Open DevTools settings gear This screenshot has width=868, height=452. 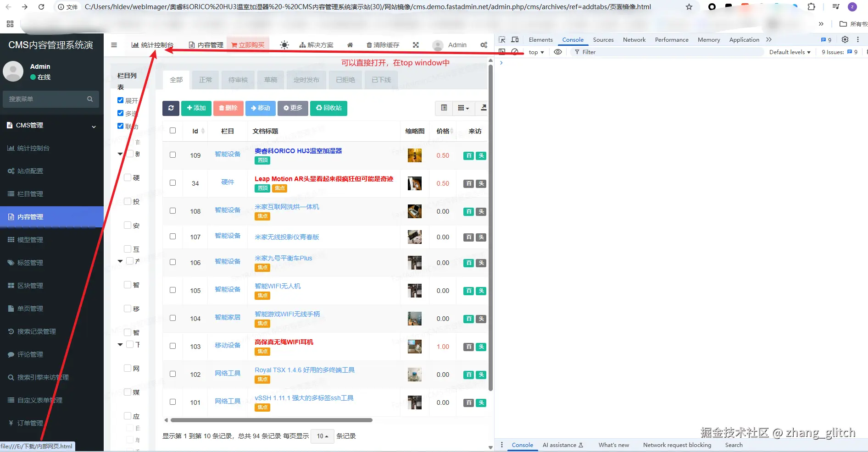coord(845,40)
